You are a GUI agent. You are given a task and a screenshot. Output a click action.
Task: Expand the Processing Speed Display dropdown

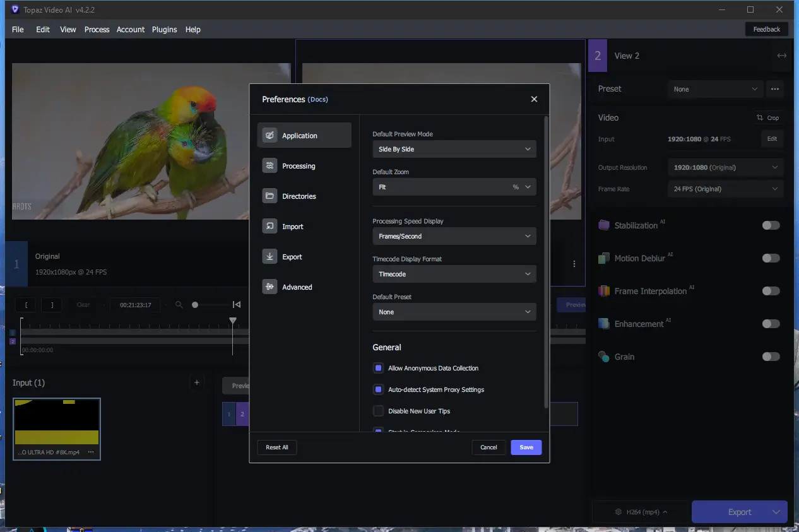[x=454, y=236]
